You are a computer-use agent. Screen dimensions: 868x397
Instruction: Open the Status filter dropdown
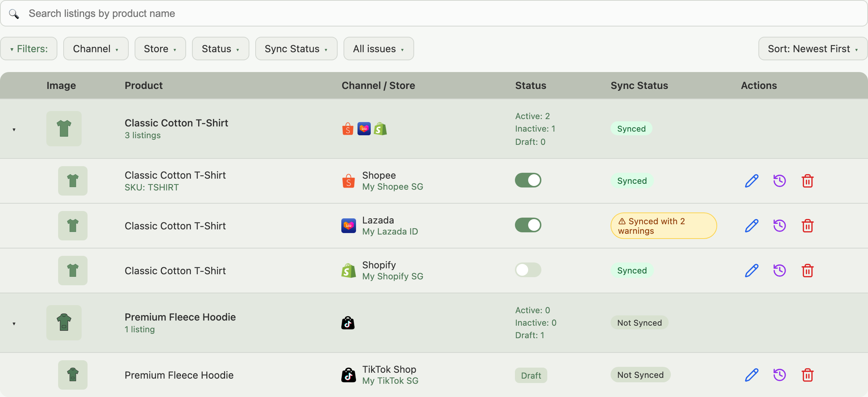pyautogui.click(x=221, y=49)
